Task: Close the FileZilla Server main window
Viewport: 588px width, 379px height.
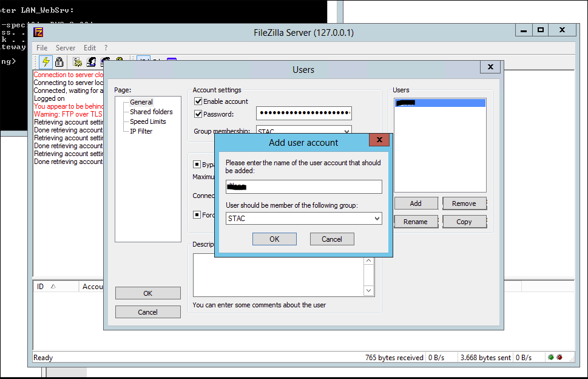Action: click(x=562, y=30)
